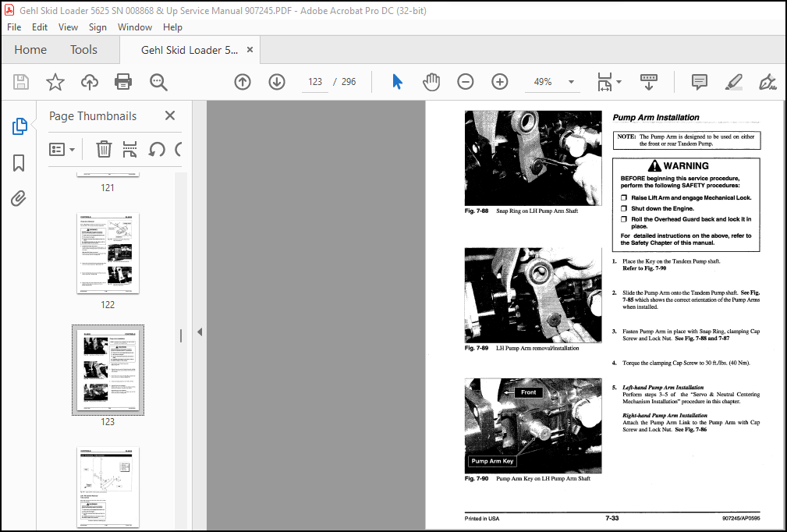Activate the Hand pan tool
This screenshot has height=532, width=787.
(431, 82)
